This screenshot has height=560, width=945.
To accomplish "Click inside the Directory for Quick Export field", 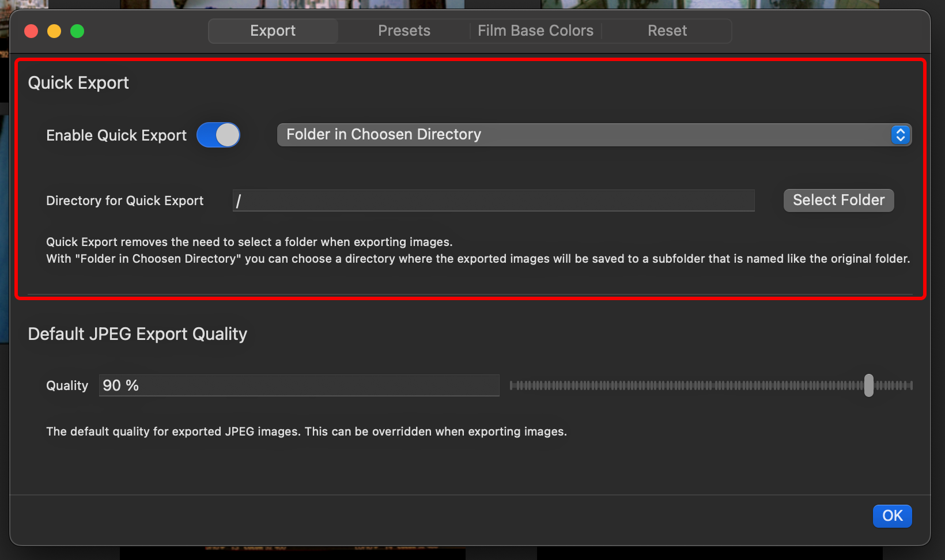I will (x=493, y=200).
